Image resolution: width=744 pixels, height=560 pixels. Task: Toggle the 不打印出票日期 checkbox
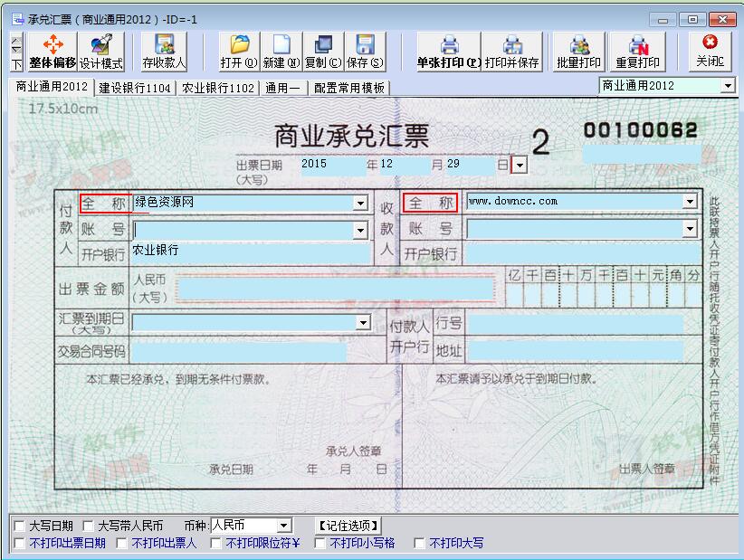click(20, 544)
